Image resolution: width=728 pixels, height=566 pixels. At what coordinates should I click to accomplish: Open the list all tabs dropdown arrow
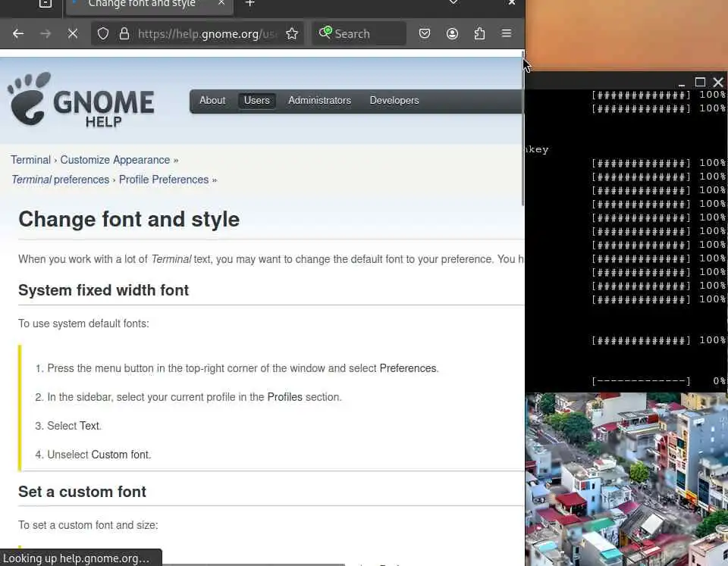point(453,2)
